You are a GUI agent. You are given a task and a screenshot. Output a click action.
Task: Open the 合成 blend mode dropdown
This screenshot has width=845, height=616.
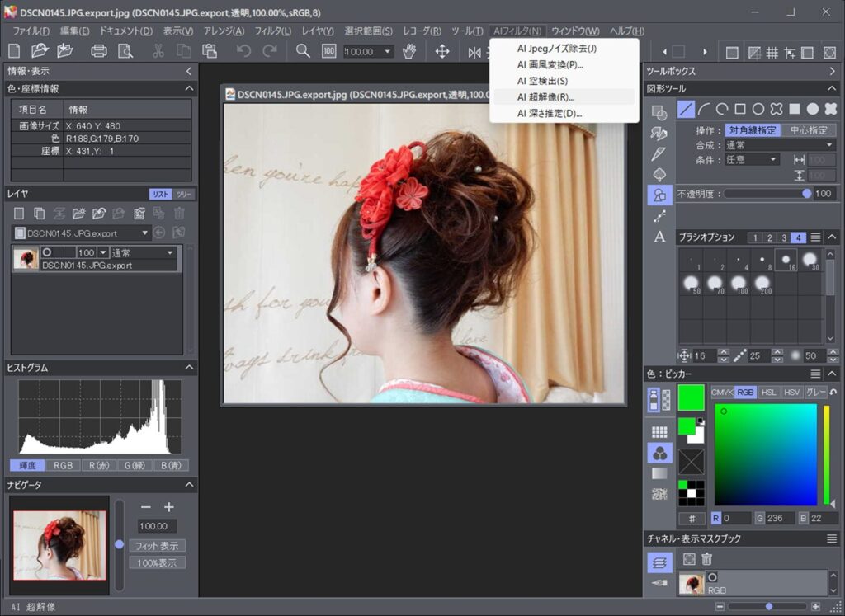coord(779,145)
